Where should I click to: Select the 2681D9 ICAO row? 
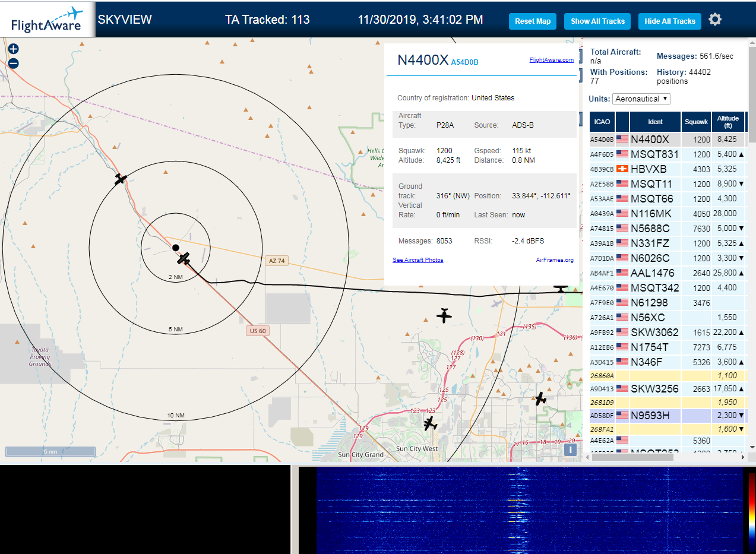pos(667,403)
